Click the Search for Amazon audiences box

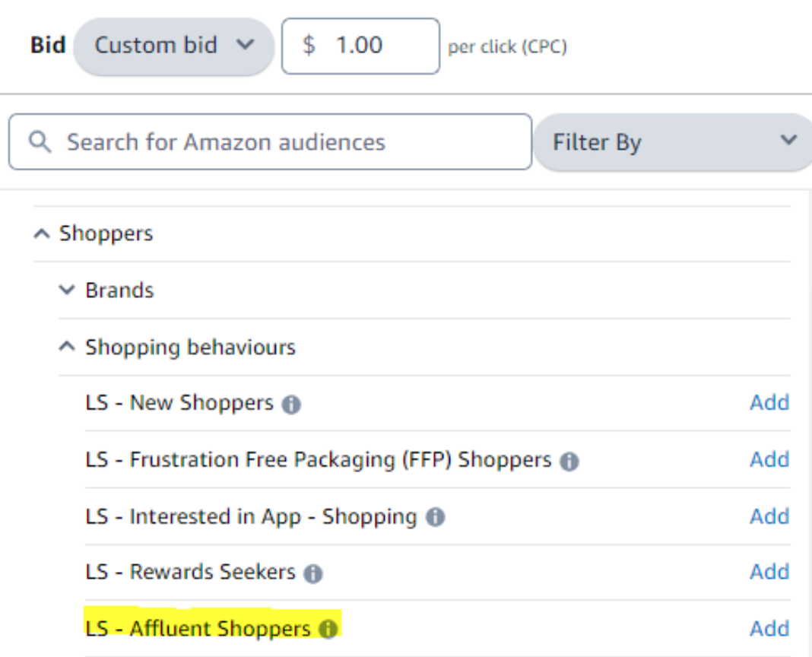pos(271,142)
